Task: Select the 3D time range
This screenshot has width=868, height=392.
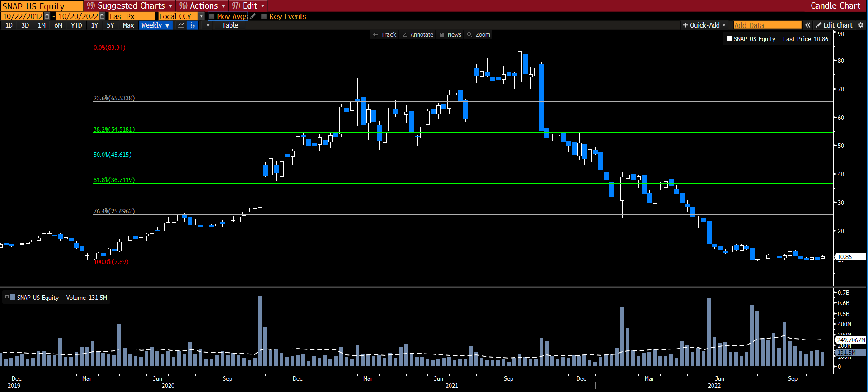Action: click(x=25, y=25)
